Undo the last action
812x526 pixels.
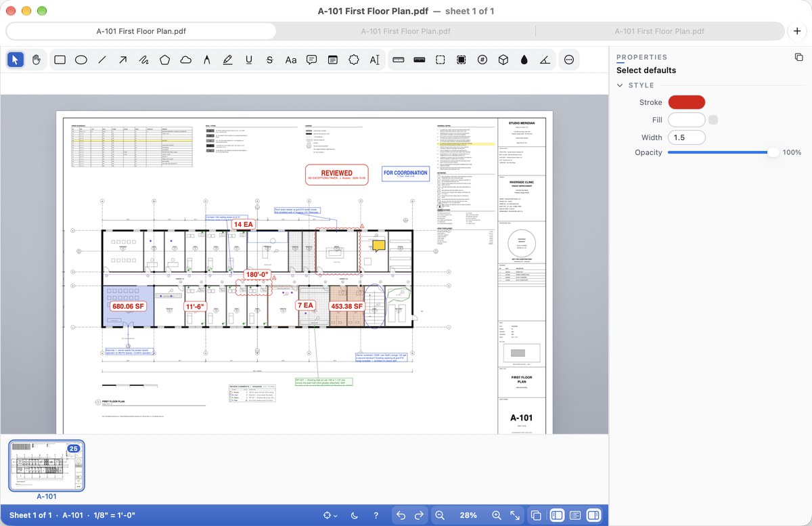tap(401, 515)
